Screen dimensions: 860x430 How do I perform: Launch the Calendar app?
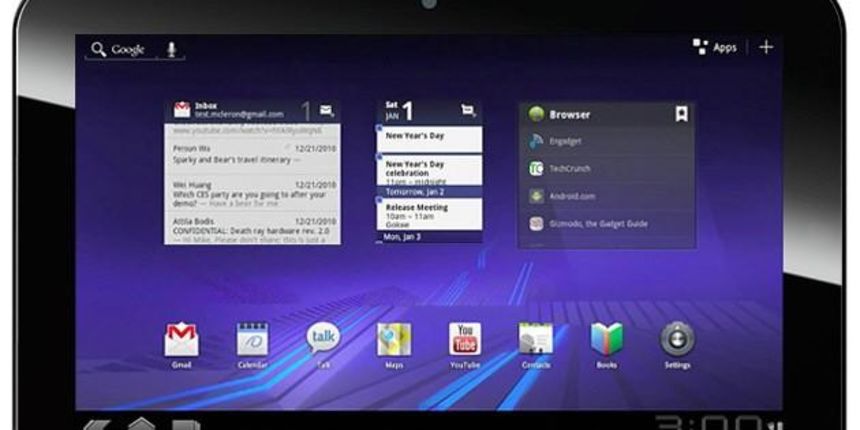point(252,340)
